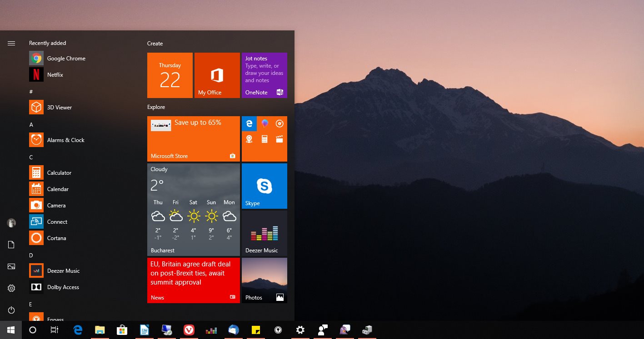Screen dimensions: 644x339
Task: Open the user account avatar menu
Action: pos(11,223)
